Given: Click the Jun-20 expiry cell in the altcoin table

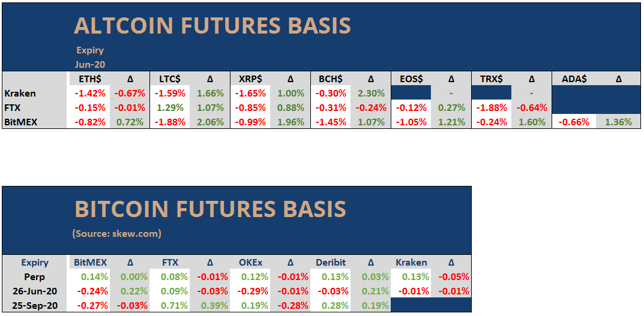Looking at the screenshot, I should point(91,64).
